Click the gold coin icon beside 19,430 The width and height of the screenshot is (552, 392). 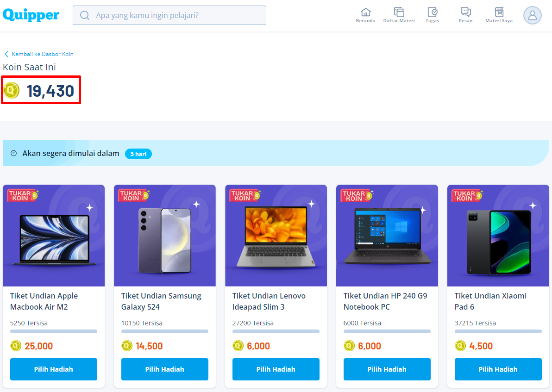[12, 90]
